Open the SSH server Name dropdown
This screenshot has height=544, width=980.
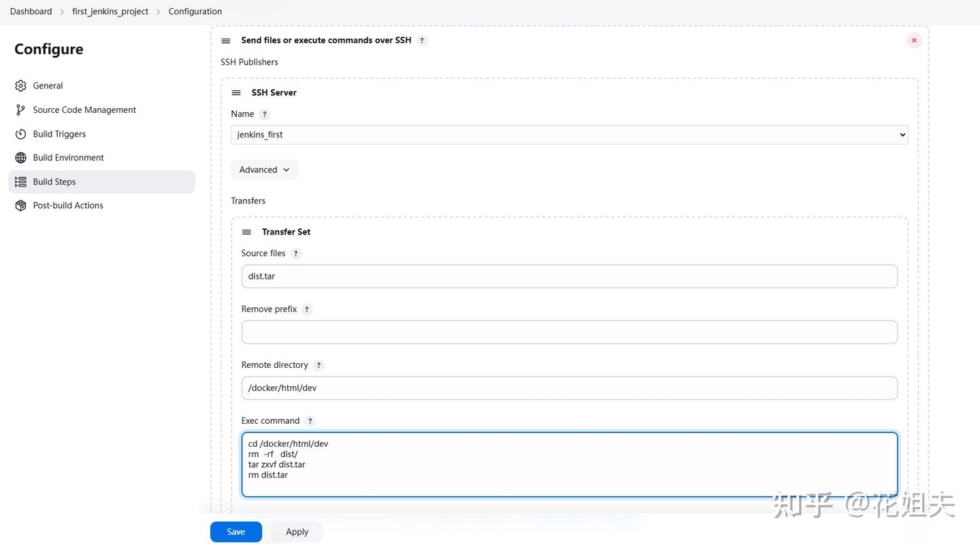pyautogui.click(x=569, y=134)
